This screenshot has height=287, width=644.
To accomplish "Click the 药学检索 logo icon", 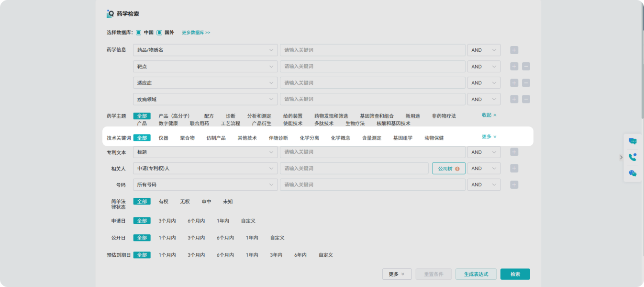I will pos(110,14).
